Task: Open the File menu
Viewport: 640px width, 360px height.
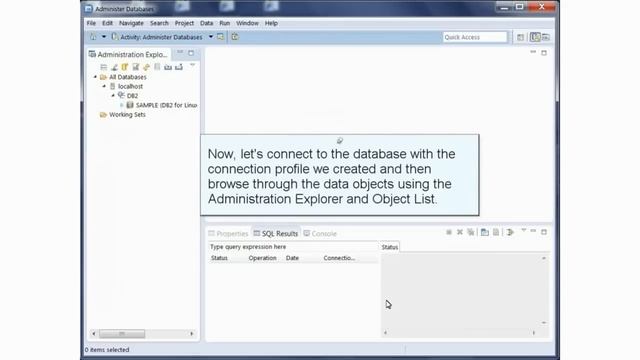Action: click(x=91, y=23)
